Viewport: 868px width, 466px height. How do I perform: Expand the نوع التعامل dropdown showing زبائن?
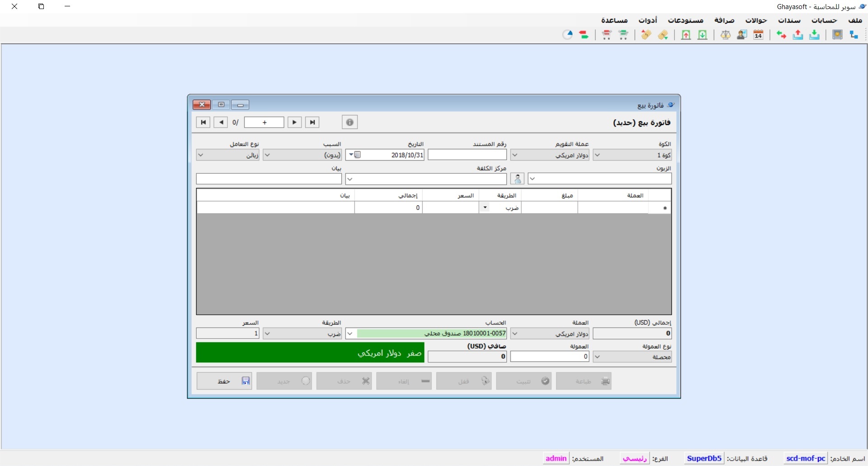click(201, 155)
